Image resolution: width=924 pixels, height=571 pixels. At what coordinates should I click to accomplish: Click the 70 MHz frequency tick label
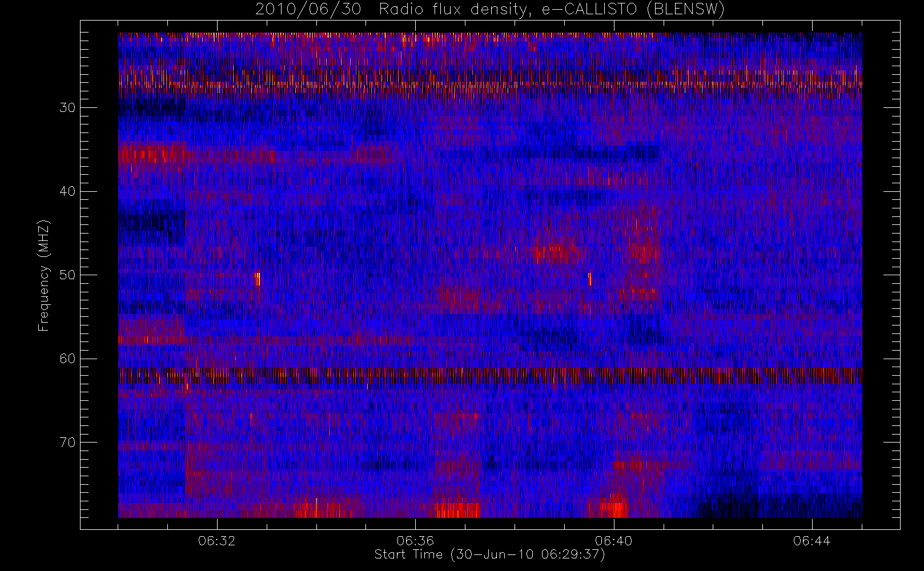[67, 443]
